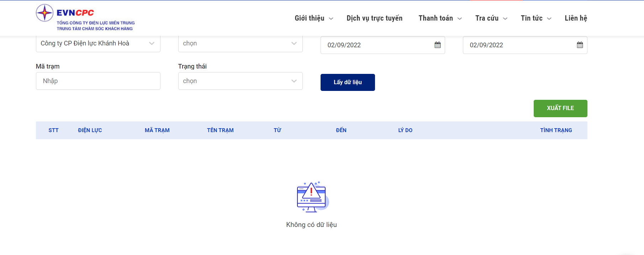
Task: Click the LÝ DO column header
Action: pos(405,130)
